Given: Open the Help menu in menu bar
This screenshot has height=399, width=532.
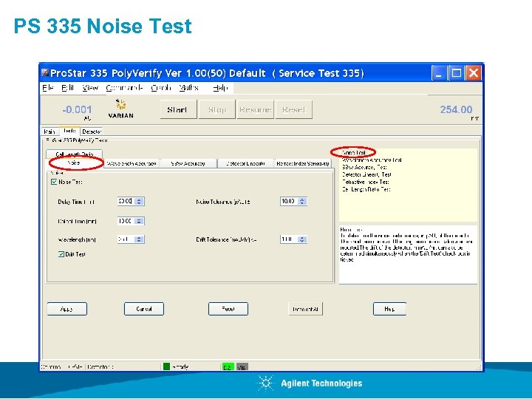Looking at the screenshot, I should (x=220, y=88).
